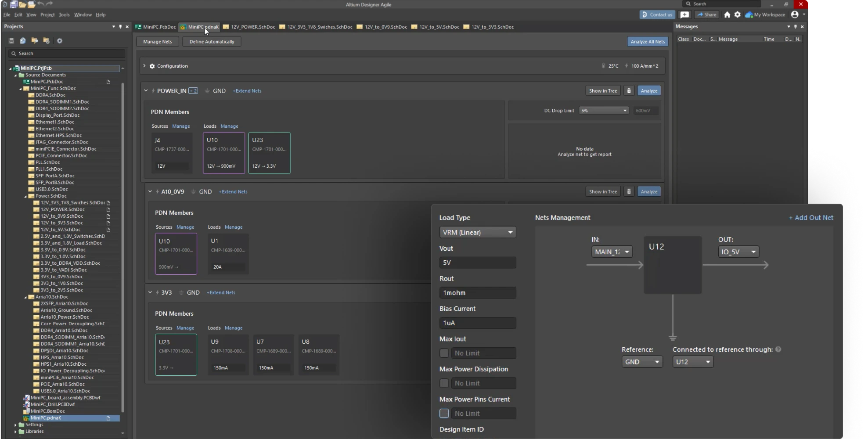Image resolution: width=868 pixels, height=439 pixels.
Task: Click Add Out Net link
Action: click(x=811, y=218)
